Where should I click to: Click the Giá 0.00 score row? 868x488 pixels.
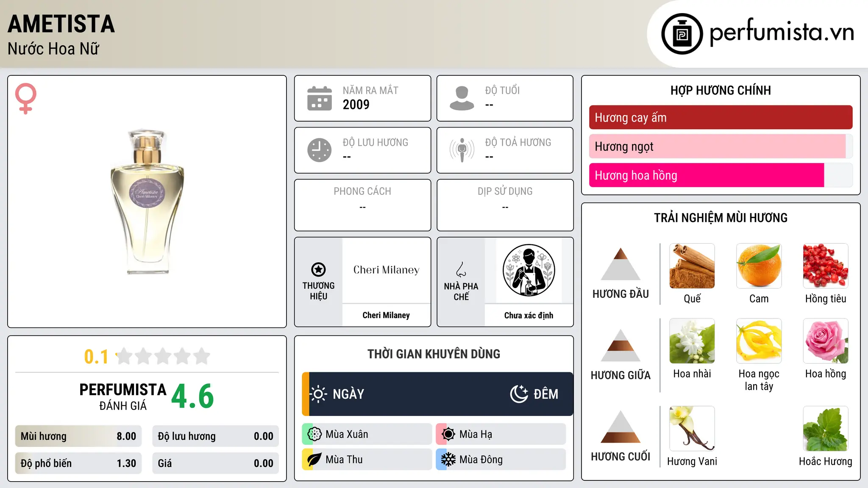coord(216,463)
